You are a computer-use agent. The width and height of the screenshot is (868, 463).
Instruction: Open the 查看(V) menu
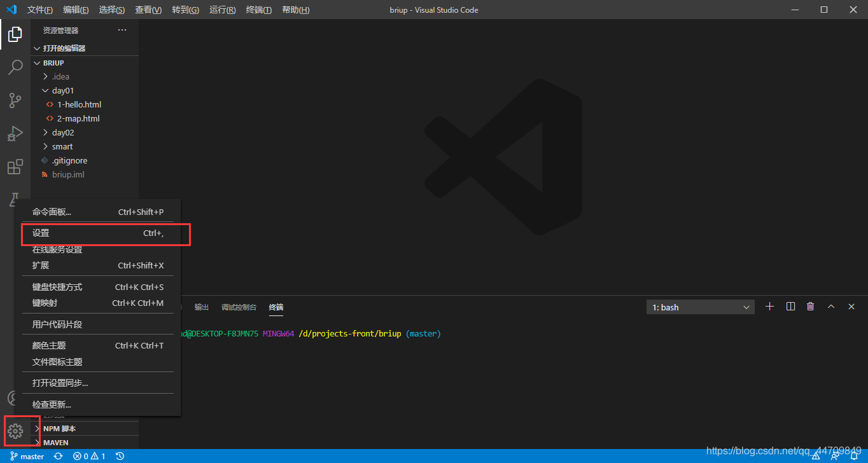pyautogui.click(x=148, y=10)
